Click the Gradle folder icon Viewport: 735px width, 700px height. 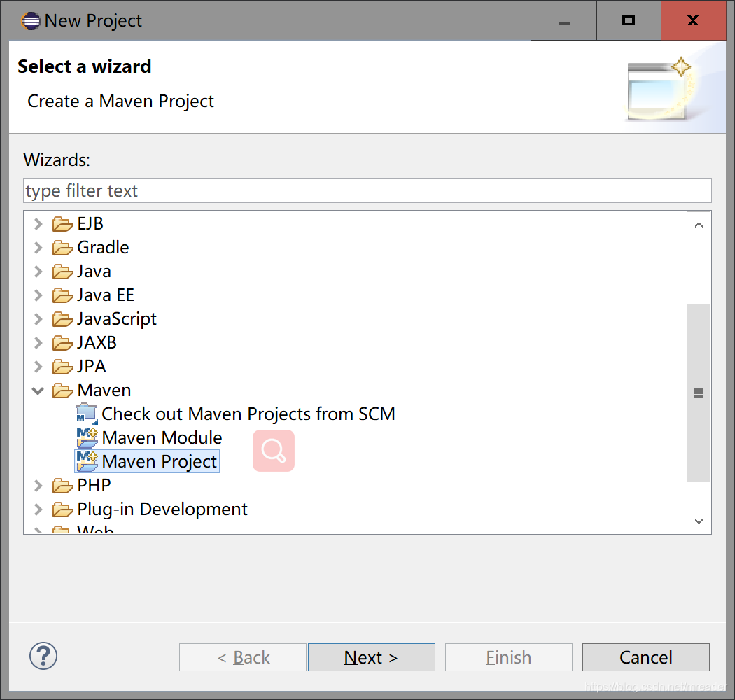[62, 248]
